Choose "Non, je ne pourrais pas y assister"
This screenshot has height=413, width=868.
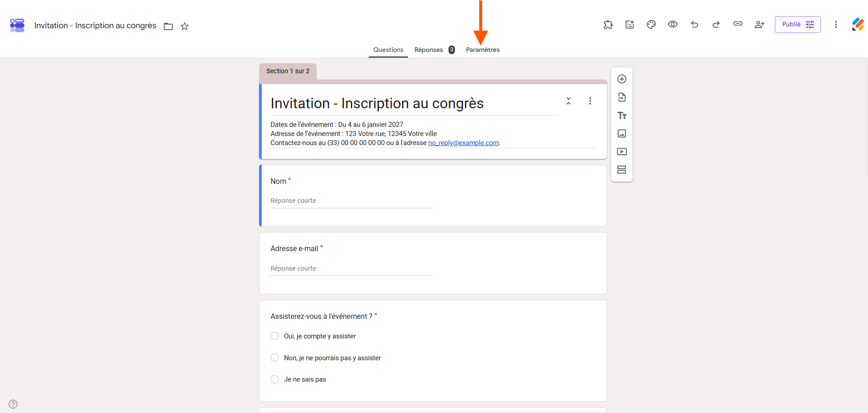(x=274, y=358)
